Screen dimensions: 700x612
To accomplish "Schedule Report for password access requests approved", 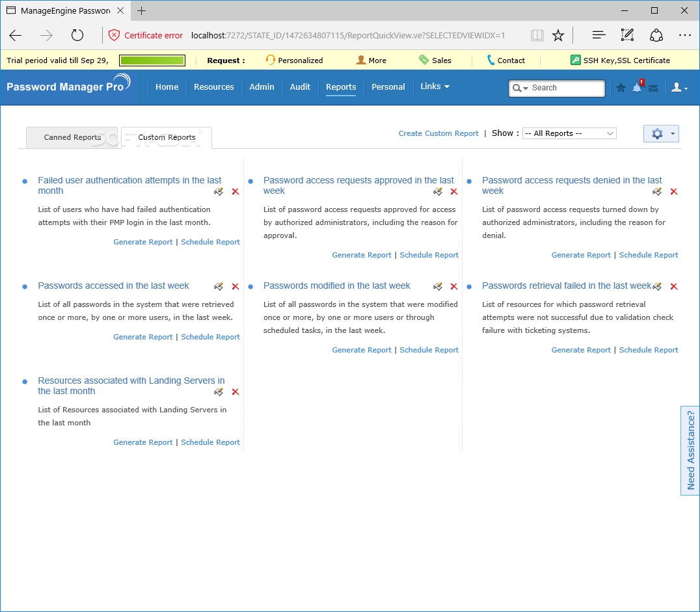I will click(x=429, y=255).
